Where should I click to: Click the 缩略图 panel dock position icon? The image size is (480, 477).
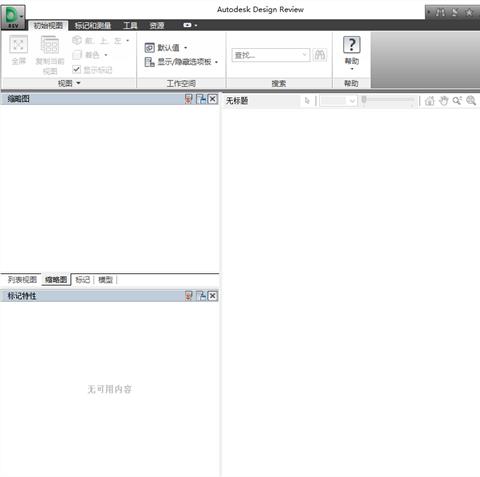pyautogui.click(x=201, y=99)
